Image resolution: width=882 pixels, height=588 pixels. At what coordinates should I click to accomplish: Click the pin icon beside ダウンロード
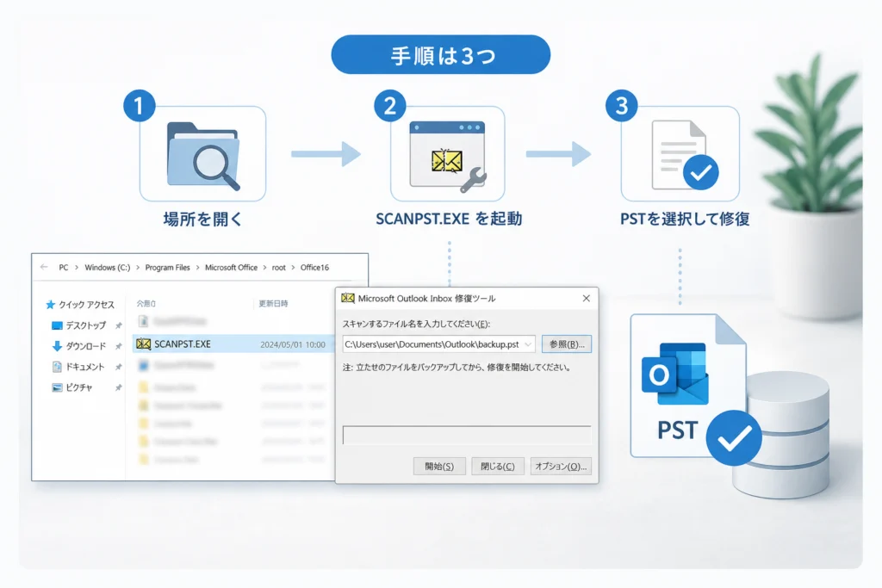118,346
